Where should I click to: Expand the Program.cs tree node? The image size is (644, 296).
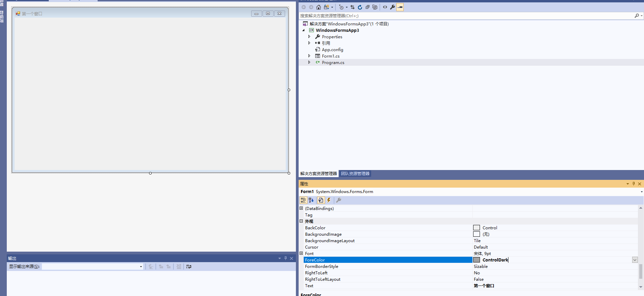tap(309, 62)
